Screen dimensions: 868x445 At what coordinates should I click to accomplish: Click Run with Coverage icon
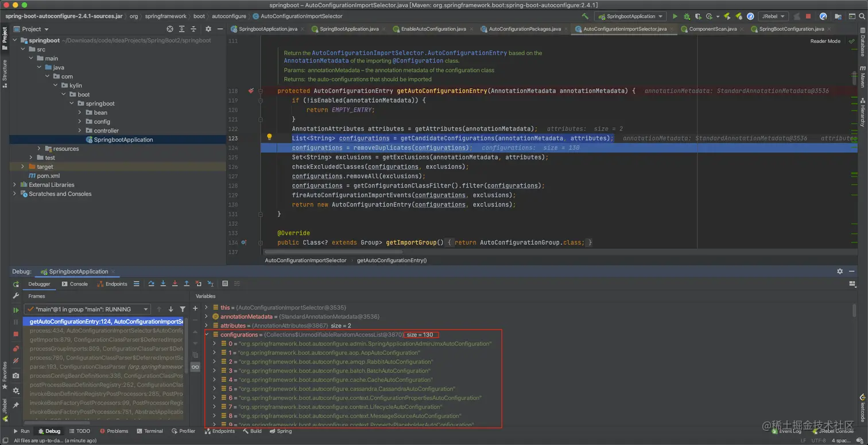click(x=697, y=17)
